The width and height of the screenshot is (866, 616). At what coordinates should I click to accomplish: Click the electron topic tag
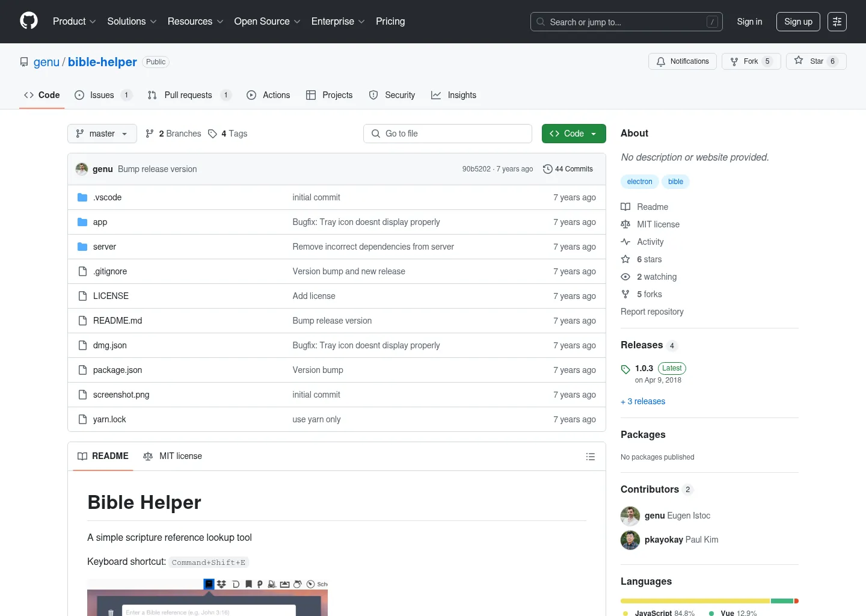pyautogui.click(x=639, y=182)
